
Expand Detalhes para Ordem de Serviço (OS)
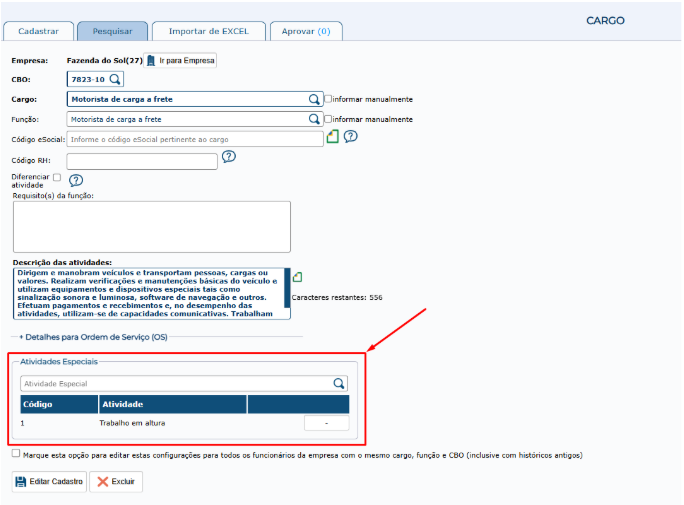click(x=93, y=337)
